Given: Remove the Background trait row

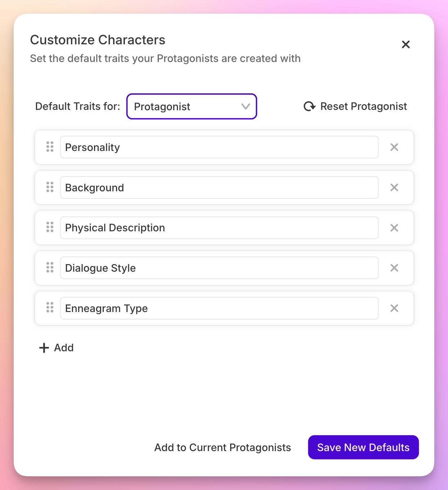Looking at the screenshot, I should [394, 187].
